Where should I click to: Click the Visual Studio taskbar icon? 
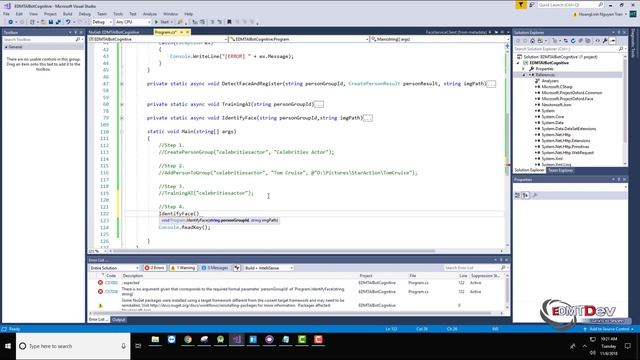pos(237,340)
